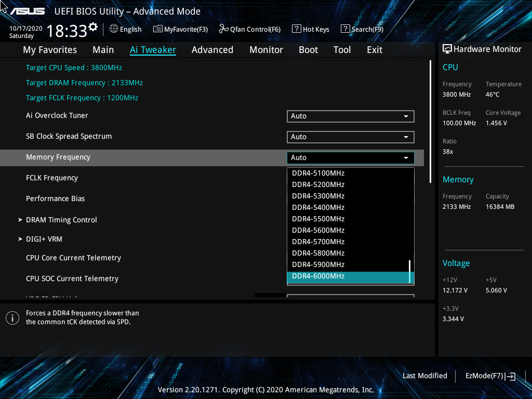Select the FCLK Frequency setting
532x399 pixels.
52,178
